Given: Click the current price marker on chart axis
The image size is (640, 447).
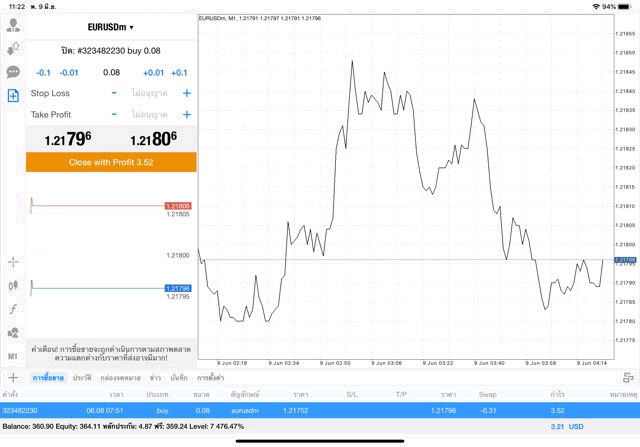Looking at the screenshot, I should coord(625,260).
